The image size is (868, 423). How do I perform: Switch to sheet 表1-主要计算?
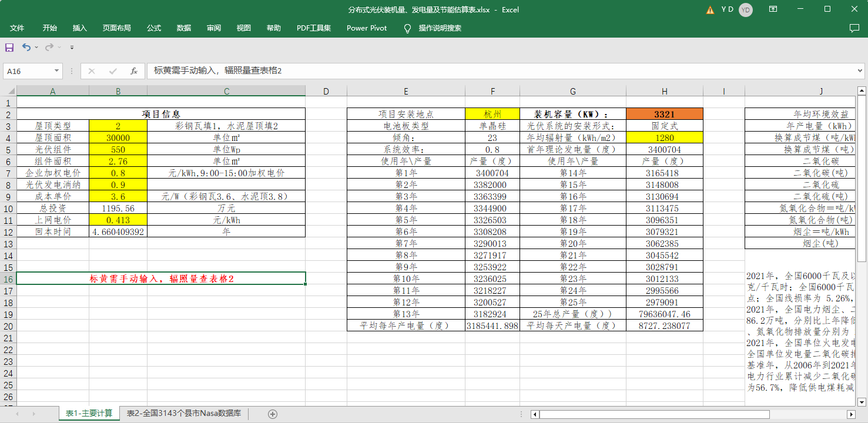[x=89, y=414]
